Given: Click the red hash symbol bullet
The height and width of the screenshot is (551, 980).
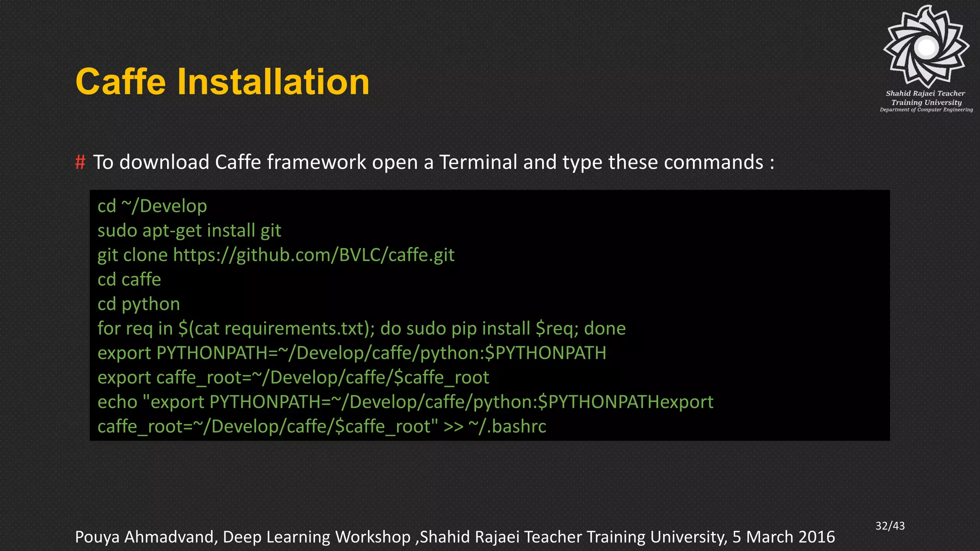Looking at the screenshot, I should [x=80, y=163].
